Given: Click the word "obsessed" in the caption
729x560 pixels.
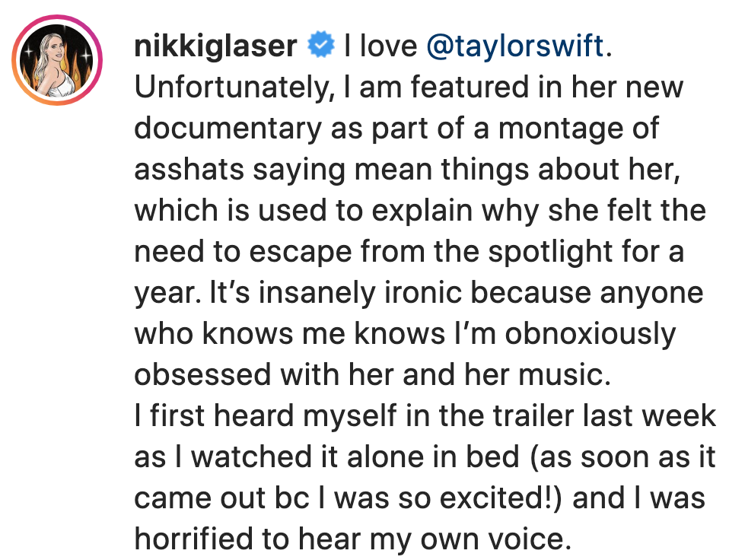Looking at the screenshot, I should click(202, 374).
